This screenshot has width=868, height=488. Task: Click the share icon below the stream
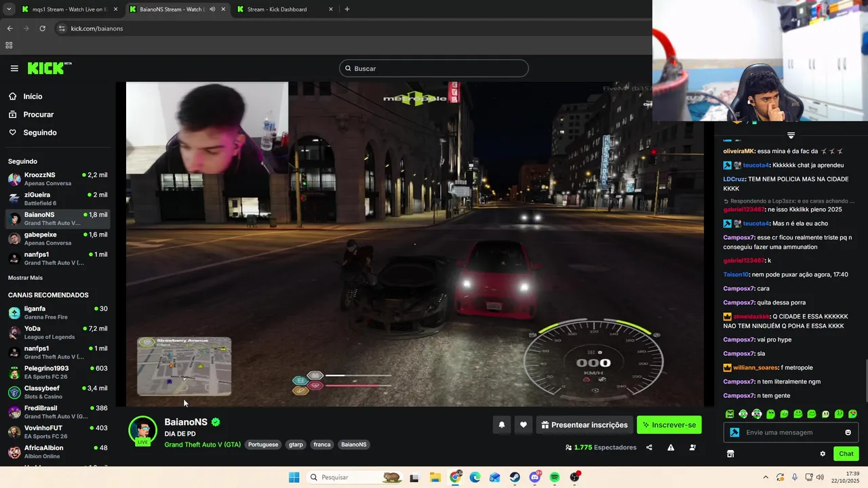tap(649, 447)
